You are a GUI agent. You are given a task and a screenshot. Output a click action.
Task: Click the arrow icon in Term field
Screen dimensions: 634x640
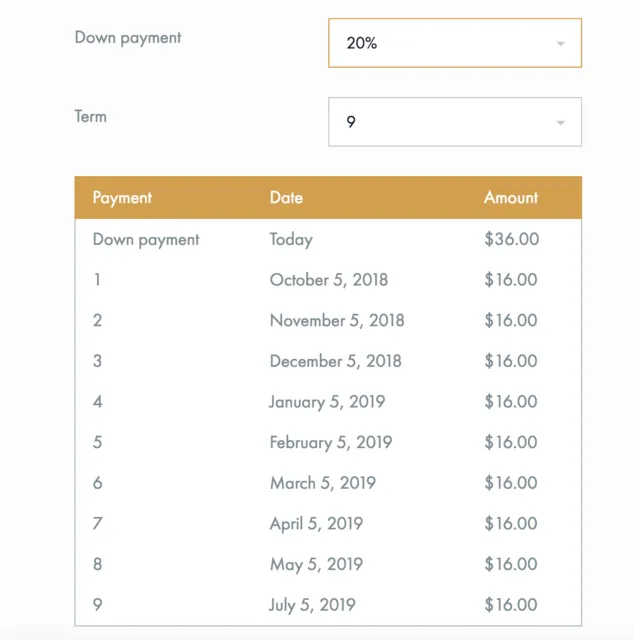coord(561,122)
